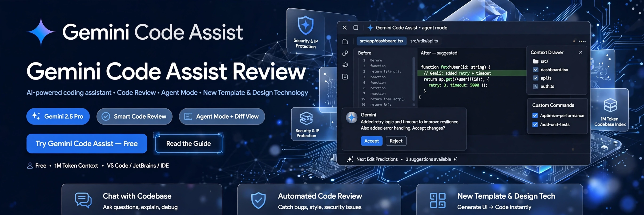644x215 pixels.
Task: Click the square panel icon below the puzzle
Action: click(x=345, y=77)
